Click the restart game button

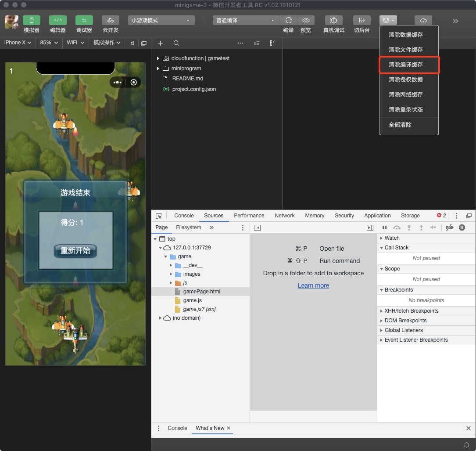click(75, 251)
